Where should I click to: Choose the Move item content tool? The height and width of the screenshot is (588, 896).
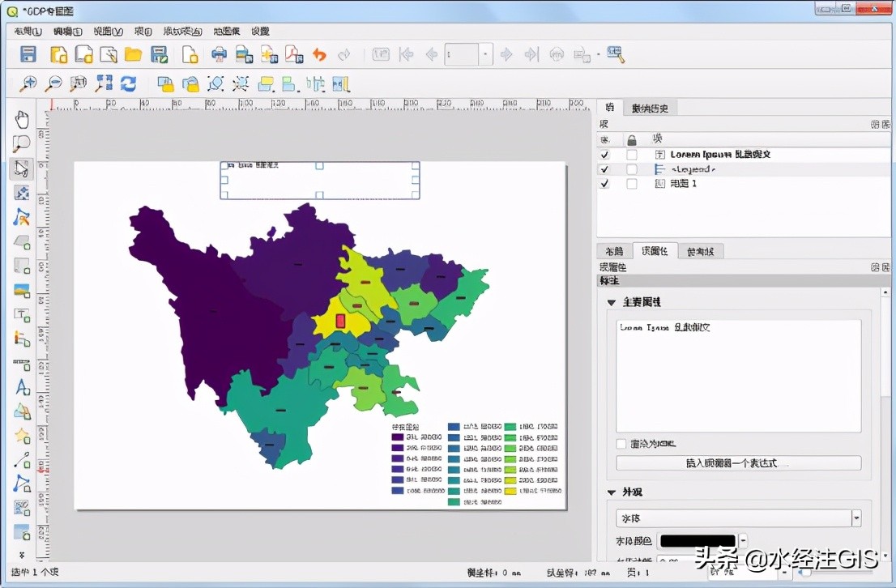click(22, 193)
